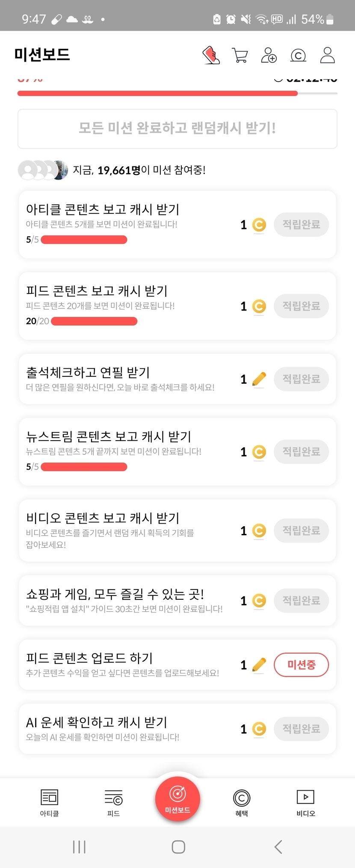355x868 pixels.
Task: Open the 비디오 tab
Action: coord(305,802)
